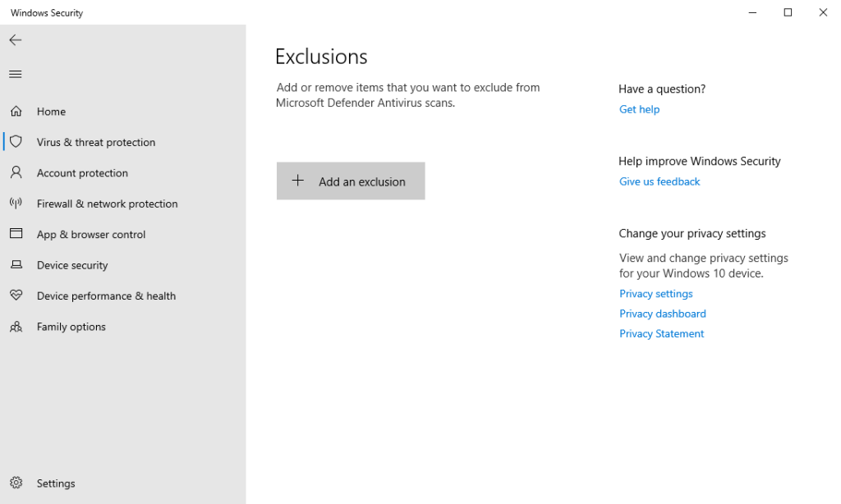Open Settings using the gear icon
This screenshot has width=841, height=504.
click(16, 483)
